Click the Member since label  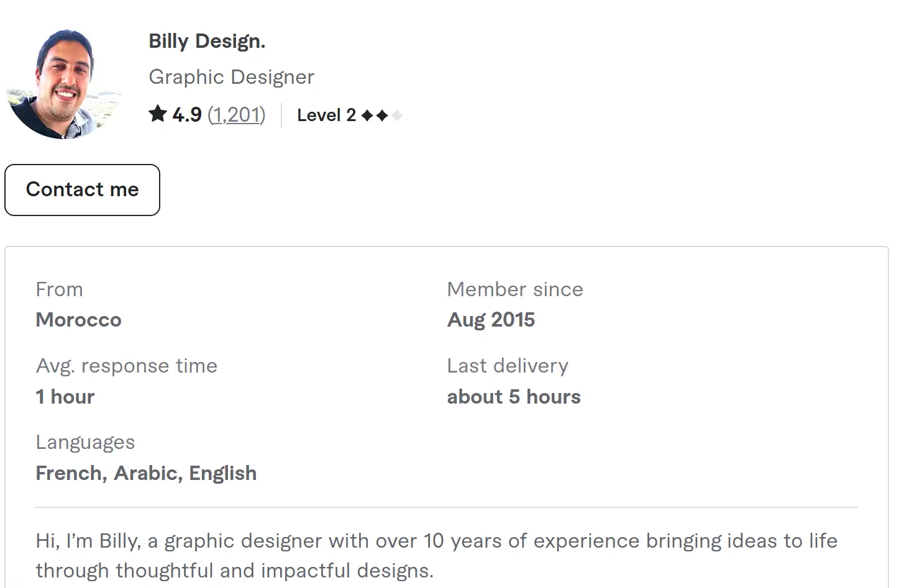(515, 289)
